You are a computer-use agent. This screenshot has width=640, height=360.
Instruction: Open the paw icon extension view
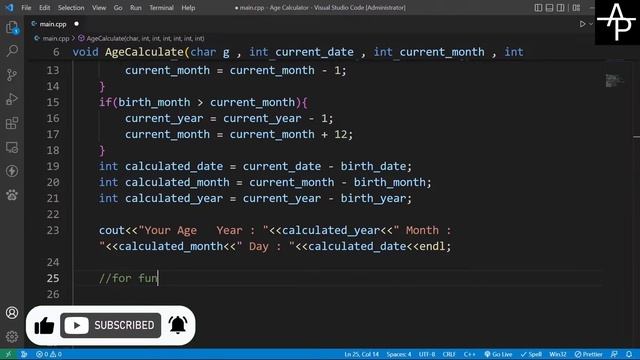click(x=12, y=195)
